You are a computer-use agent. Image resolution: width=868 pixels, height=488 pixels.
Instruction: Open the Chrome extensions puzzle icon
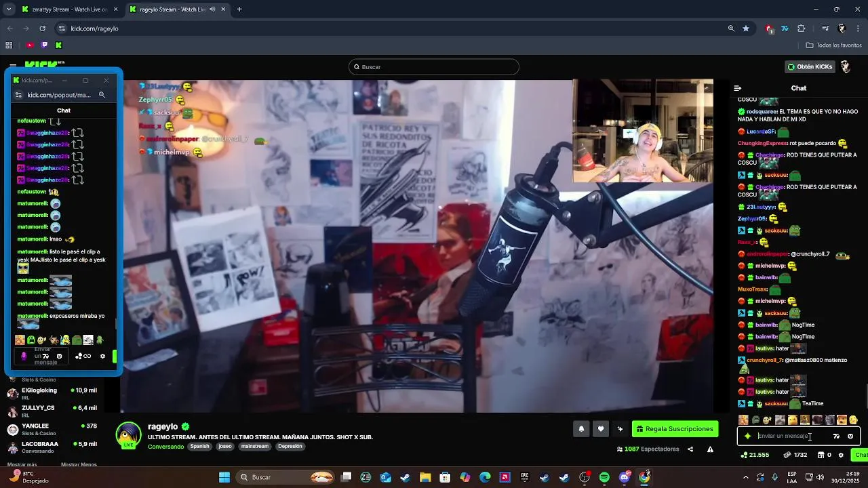(802, 28)
